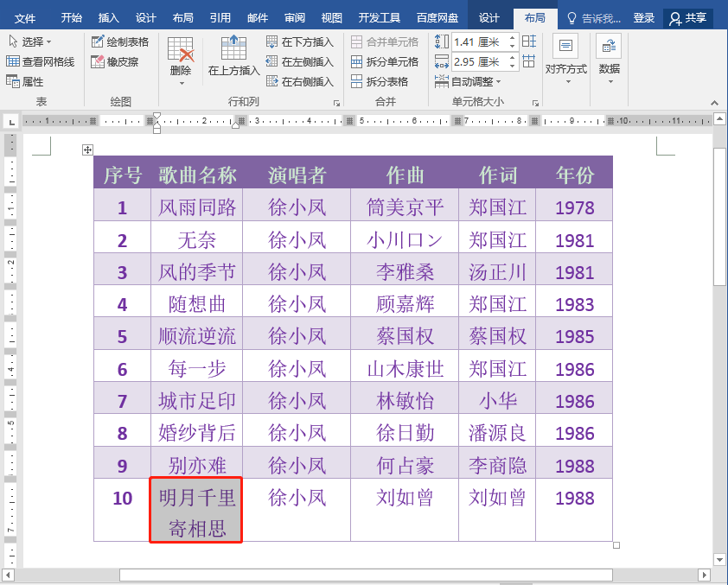728x585 pixels.
Task: Click the 风雨同路 cell
Action: coord(197,205)
